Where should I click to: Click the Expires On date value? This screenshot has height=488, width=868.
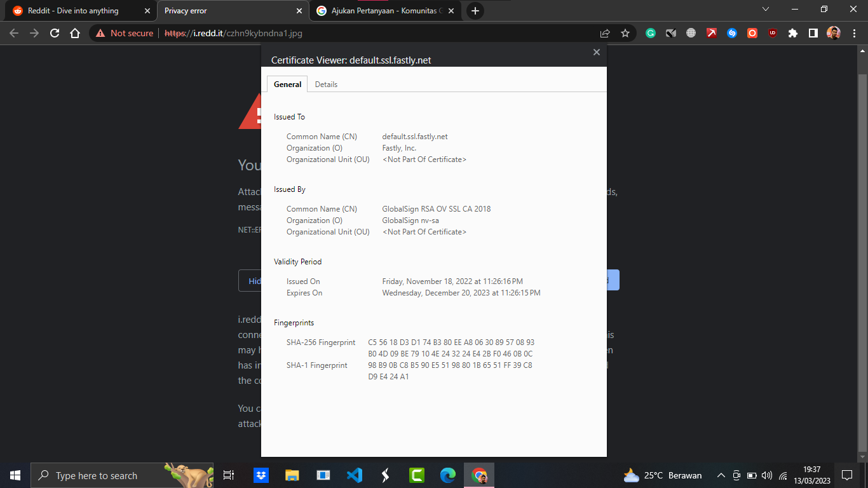[x=461, y=293]
